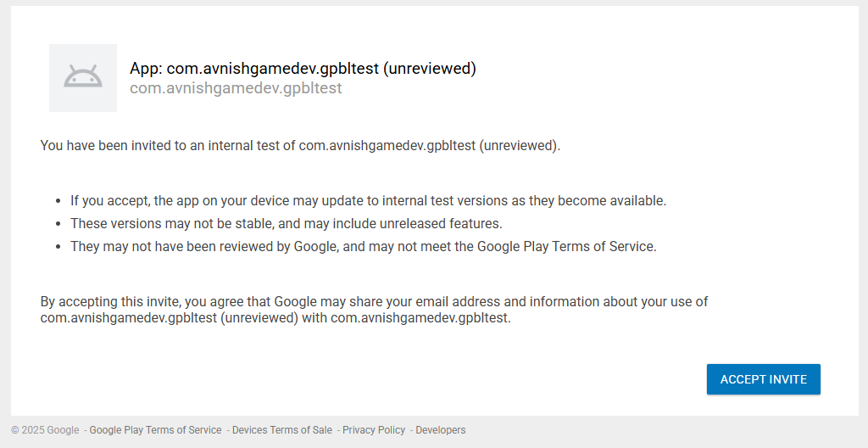Click the final line of the agreement paragraph

tap(275, 318)
